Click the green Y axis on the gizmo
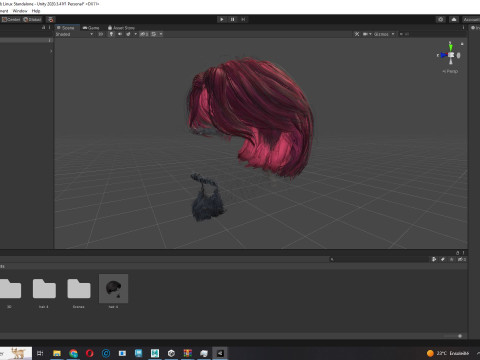The width and height of the screenshot is (480, 360). (451, 47)
